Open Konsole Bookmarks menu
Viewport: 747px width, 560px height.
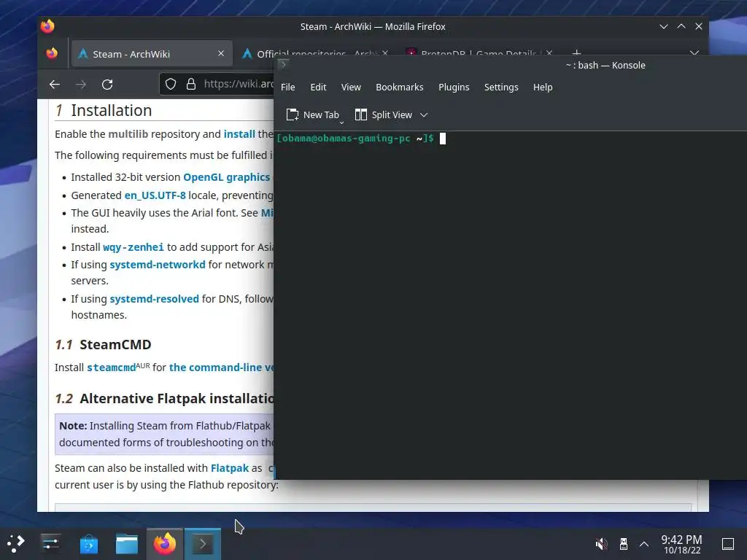point(399,87)
